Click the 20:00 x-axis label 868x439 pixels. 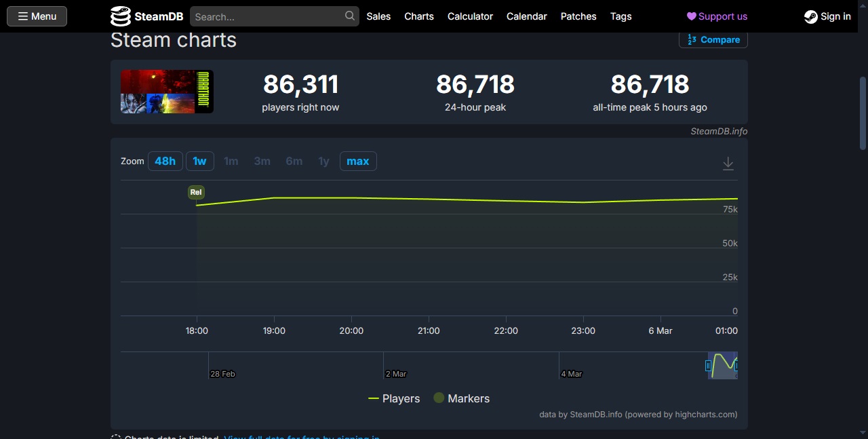(351, 330)
